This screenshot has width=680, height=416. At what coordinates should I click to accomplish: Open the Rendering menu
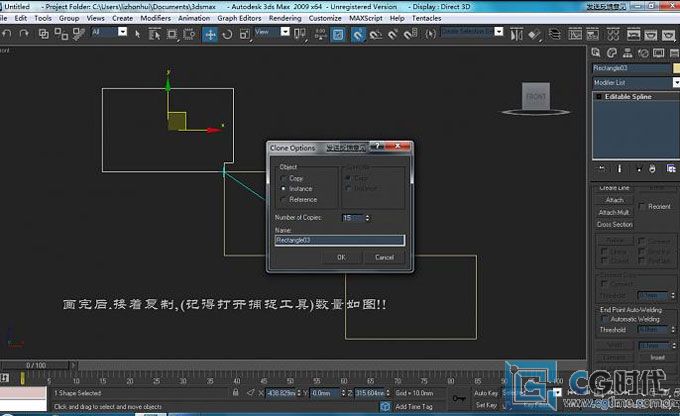coord(285,18)
